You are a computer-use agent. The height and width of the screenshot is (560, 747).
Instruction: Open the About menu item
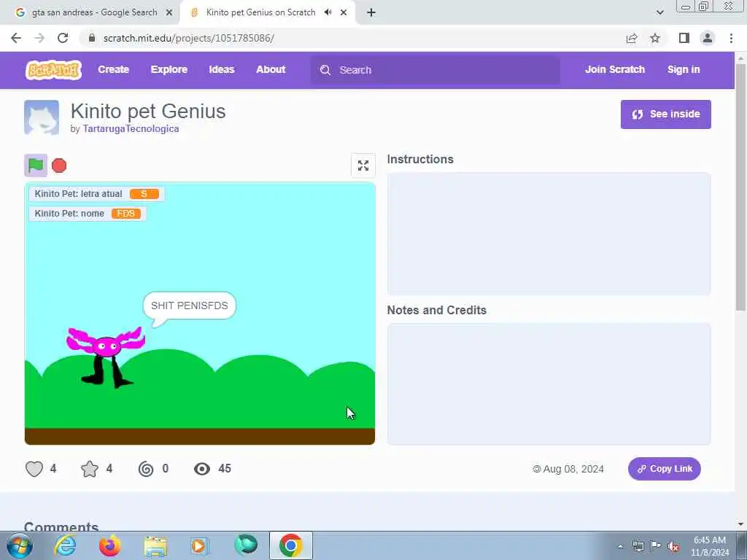271,69
